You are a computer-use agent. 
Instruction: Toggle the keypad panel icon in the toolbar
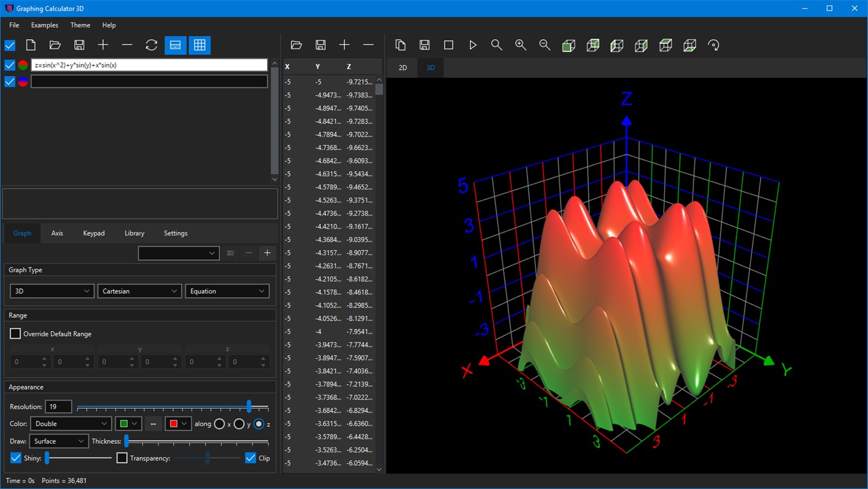[x=175, y=45]
